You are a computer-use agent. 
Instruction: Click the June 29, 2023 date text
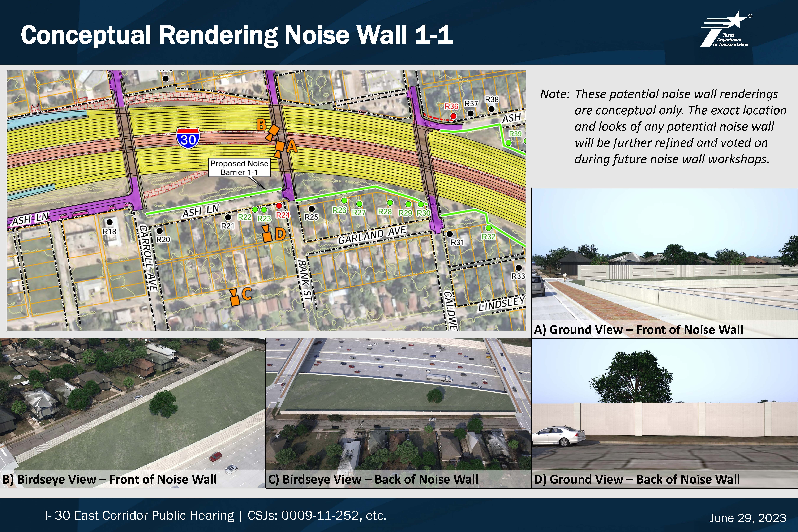(748, 518)
